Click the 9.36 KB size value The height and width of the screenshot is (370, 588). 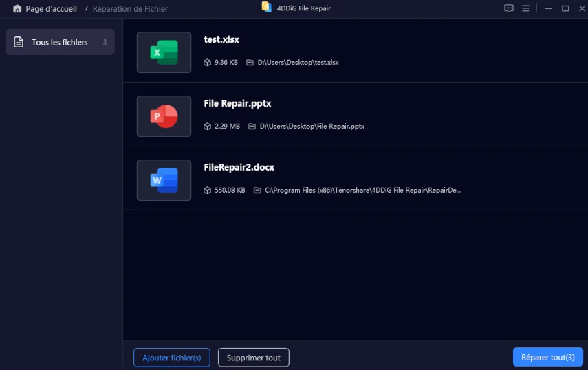[x=226, y=62]
